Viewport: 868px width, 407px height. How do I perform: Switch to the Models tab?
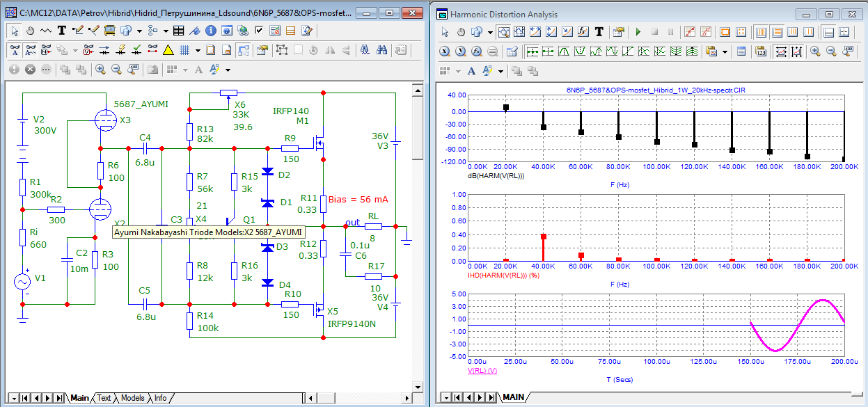pyautogui.click(x=132, y=398)
